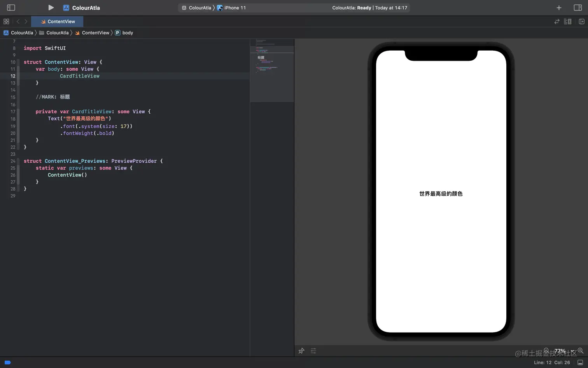The image size is (588, 368).
Task: Click the iPhone preview notch area
Action: click(441, 56)
